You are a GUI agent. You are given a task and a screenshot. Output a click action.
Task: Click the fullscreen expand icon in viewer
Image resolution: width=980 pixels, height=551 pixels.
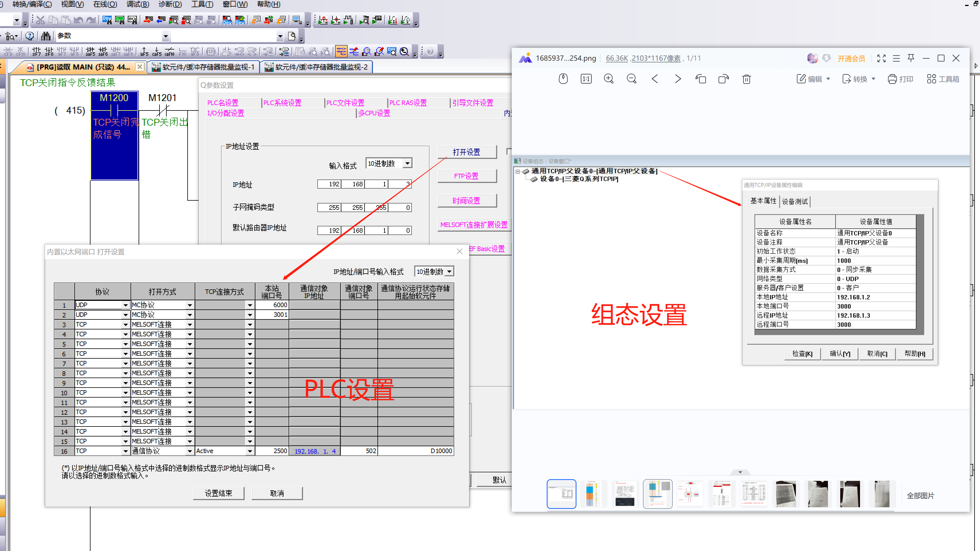(x=881, y=58)
